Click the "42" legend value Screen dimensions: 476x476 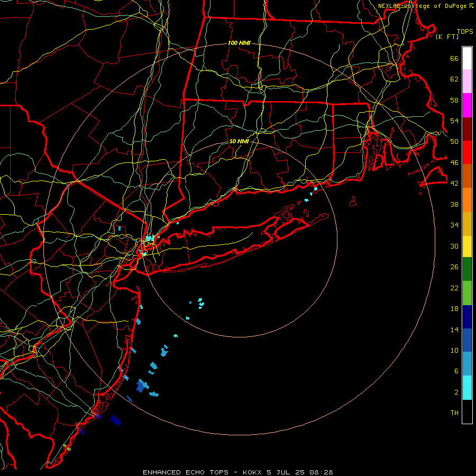(454, 183)
